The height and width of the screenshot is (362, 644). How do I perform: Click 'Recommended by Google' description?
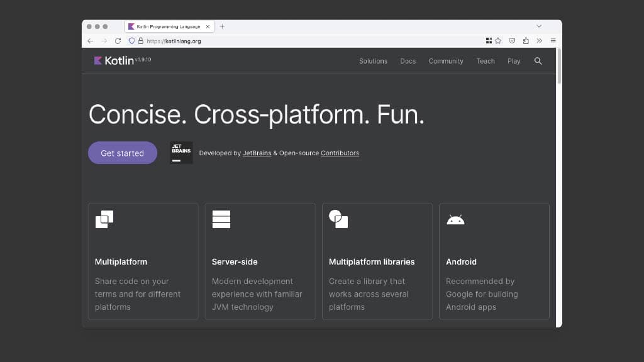click(x=482, y=294)
